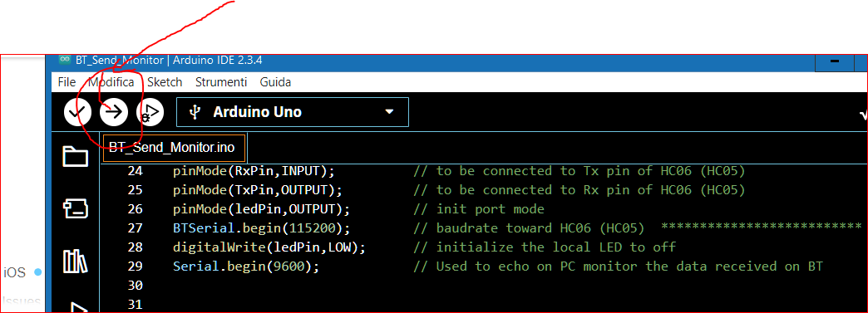Click the Verify checkmark button
Viewport: 868px width, 313px height.
point(77,112)
